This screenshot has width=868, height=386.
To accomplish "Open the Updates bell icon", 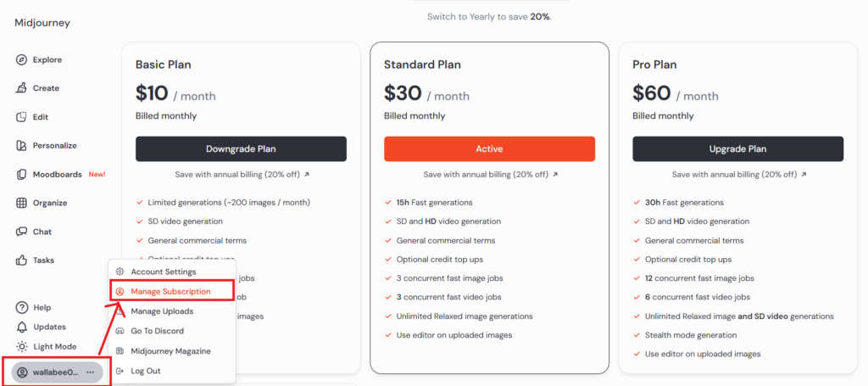I will [21, 327].
